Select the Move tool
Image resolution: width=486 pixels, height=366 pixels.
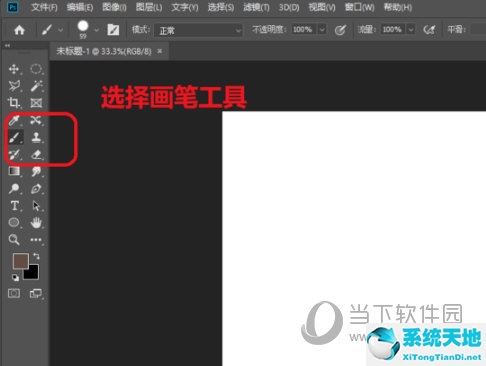[14, 69]
